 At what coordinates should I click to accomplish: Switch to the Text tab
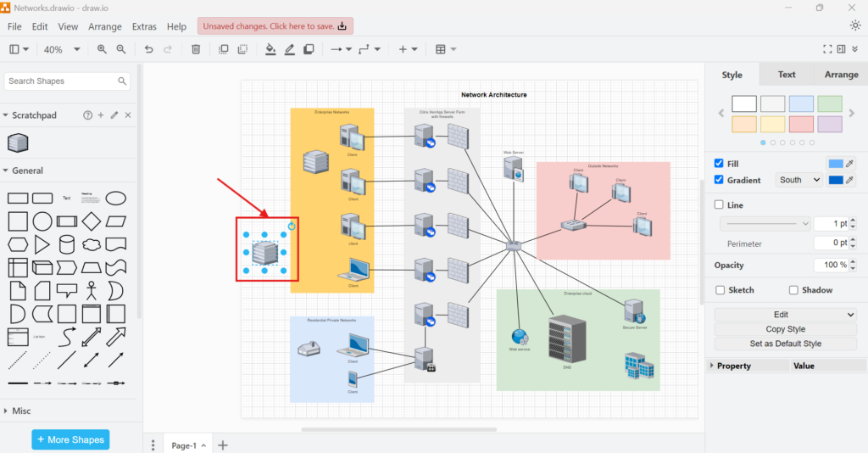787,75
